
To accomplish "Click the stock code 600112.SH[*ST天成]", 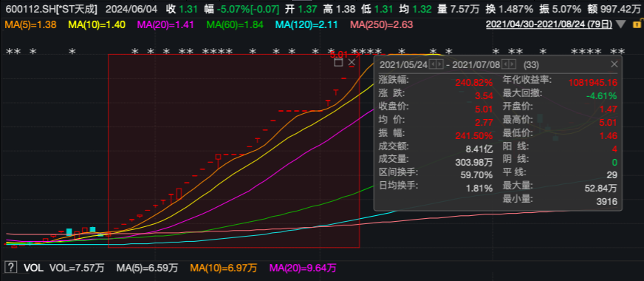I will 52,9.
